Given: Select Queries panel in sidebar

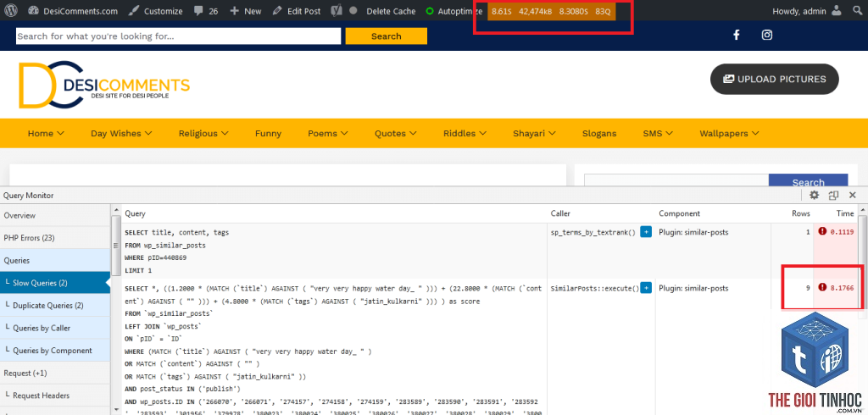Looking at the screenshot, I should (55, 260).
